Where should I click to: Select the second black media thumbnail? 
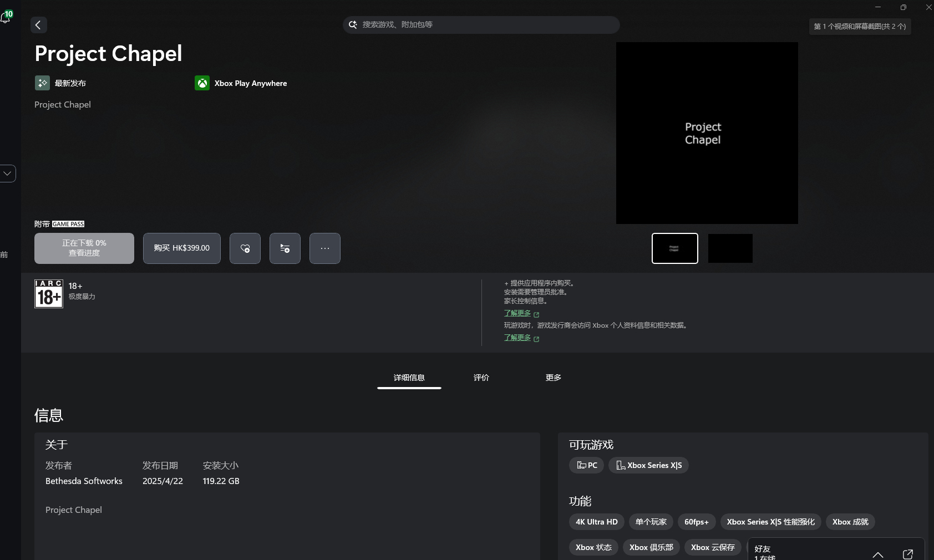point(730,248)
